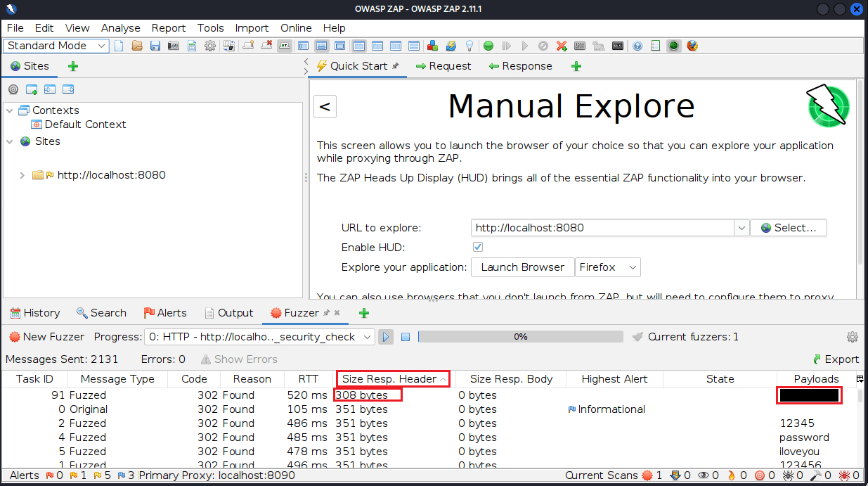Open the Analyse menu
Viewport: 868px width, 486px height.
tap(121, 28)
